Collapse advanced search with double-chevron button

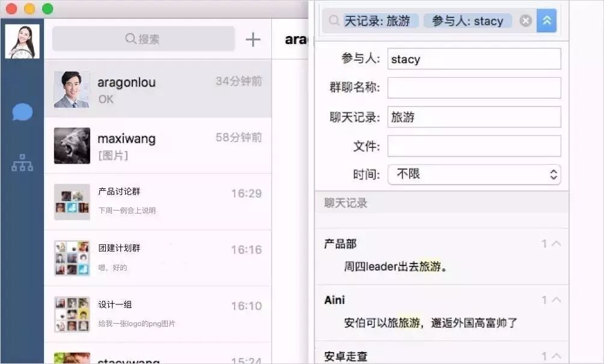click(x=547, y=21)
